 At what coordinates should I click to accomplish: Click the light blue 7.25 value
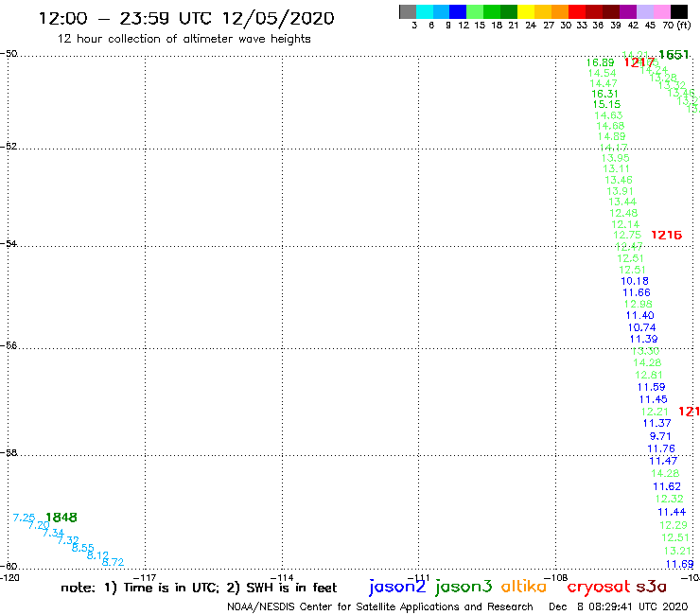(24, 518)
